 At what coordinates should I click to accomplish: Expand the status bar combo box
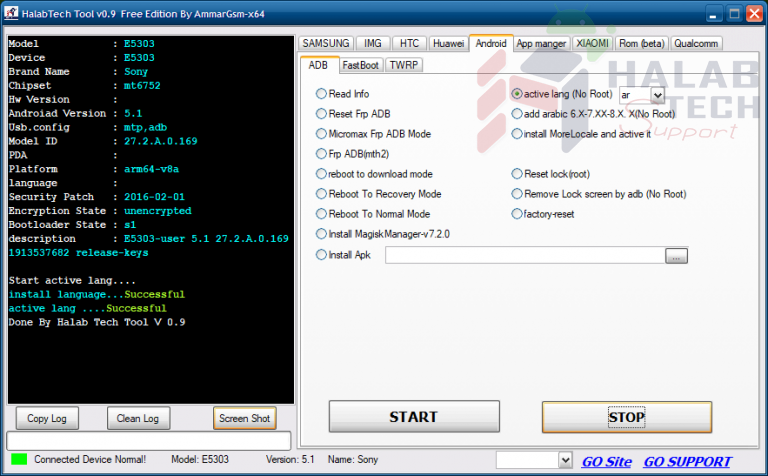pyautogui.click(x=565, y=460)
